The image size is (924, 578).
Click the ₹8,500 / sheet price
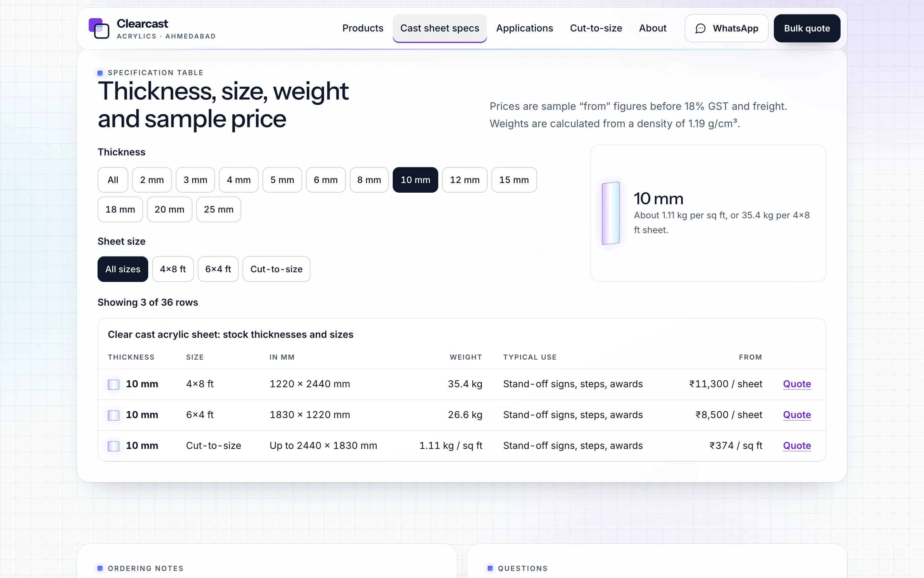(729, 415)
